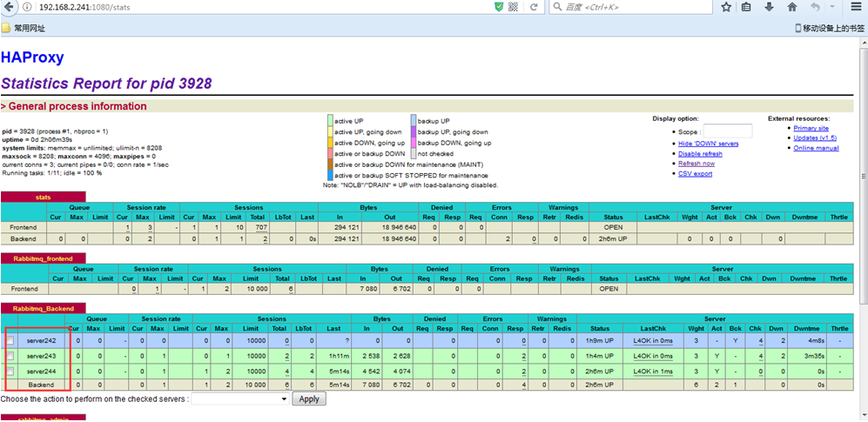
Task: Click the green shield security icon
Action: point(498,7)
